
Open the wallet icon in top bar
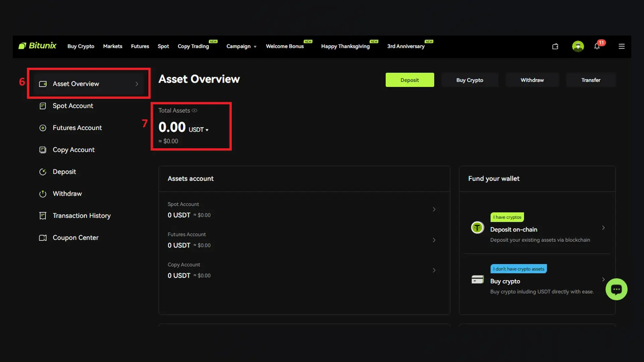555,46
